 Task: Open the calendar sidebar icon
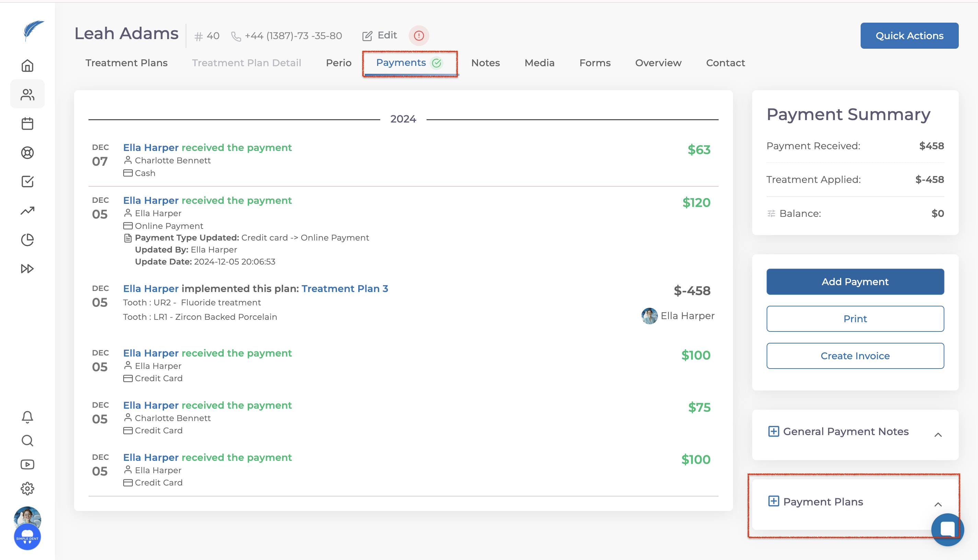click(27, 124)
